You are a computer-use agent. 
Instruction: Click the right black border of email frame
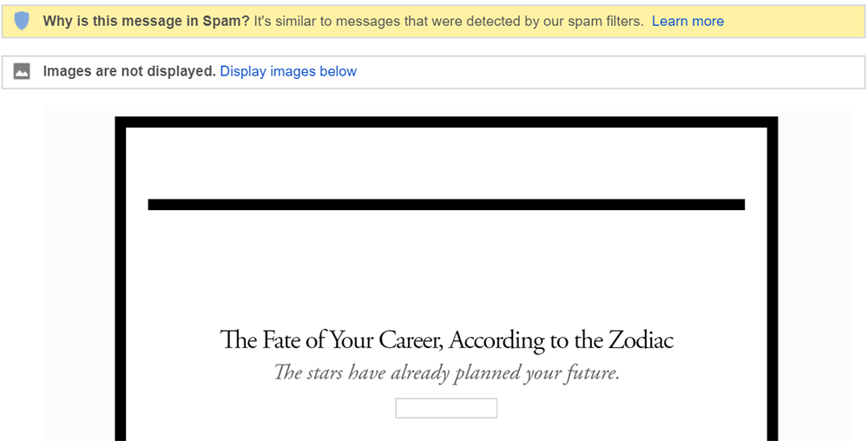tap(772, 278)
